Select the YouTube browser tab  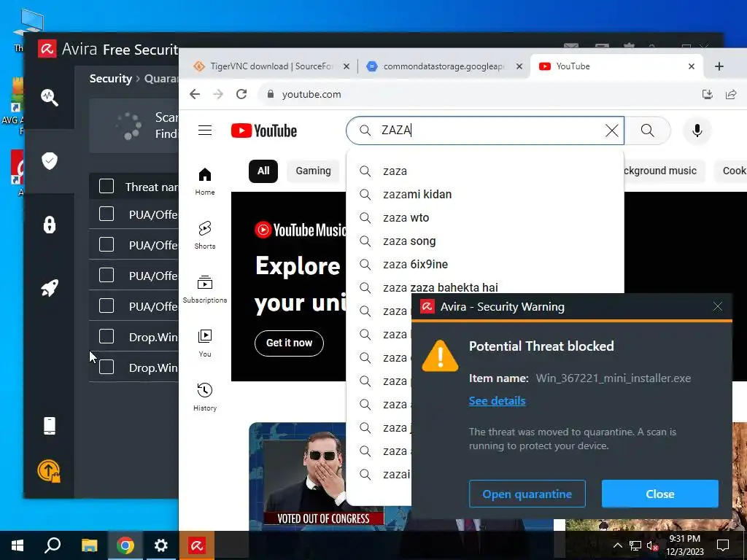617,66
